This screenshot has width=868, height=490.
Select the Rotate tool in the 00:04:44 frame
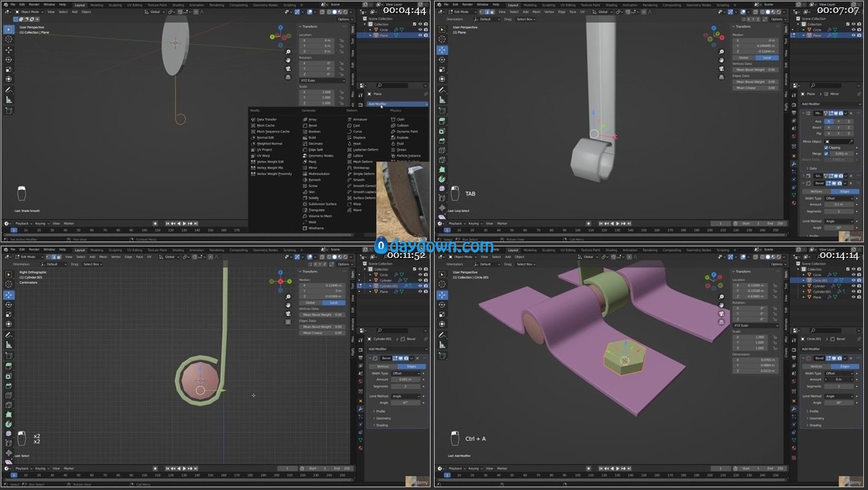[x=9, y=59]
